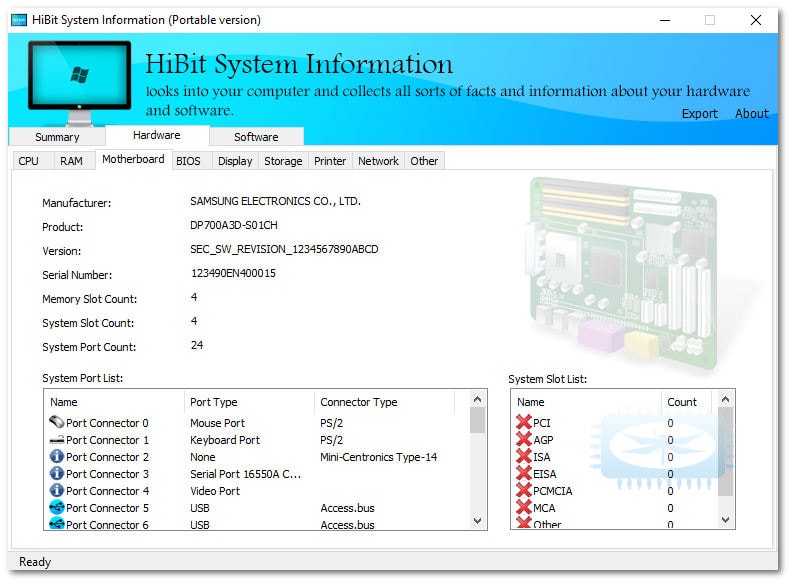
Task: Click port list scrollbar down arrow
Action: point(478,521)
